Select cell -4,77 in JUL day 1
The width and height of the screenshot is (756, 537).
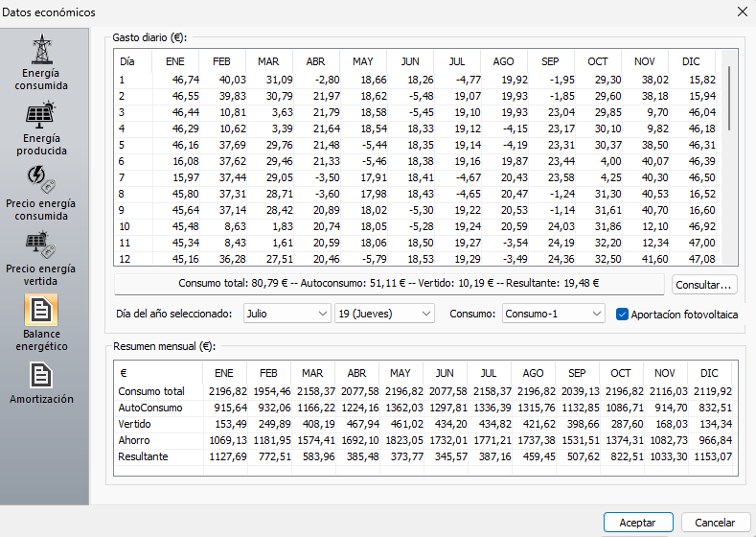coord(469,81)
